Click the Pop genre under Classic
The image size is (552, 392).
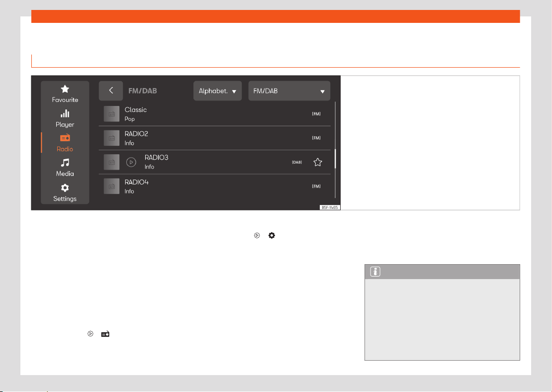point(130,119)
